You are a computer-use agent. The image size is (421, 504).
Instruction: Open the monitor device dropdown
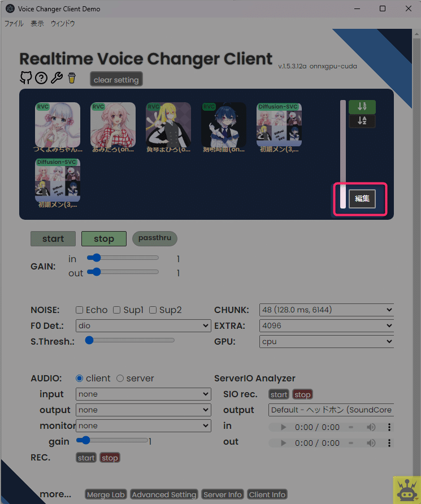(144, 425)
